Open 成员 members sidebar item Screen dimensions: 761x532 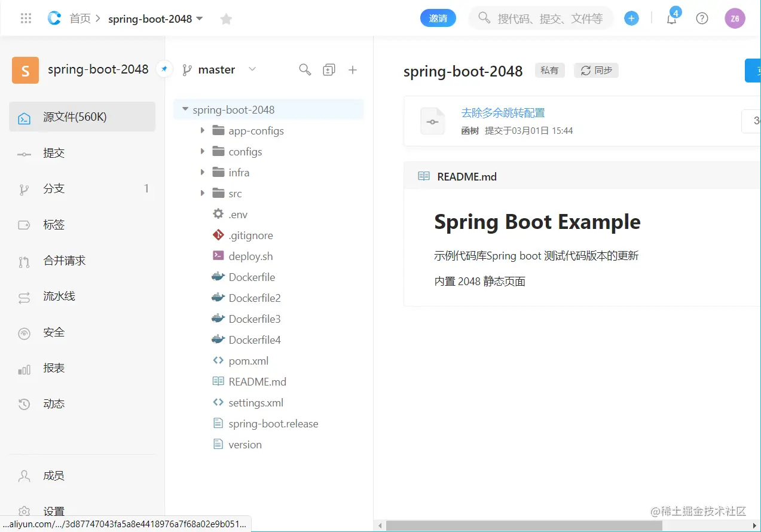82,476
